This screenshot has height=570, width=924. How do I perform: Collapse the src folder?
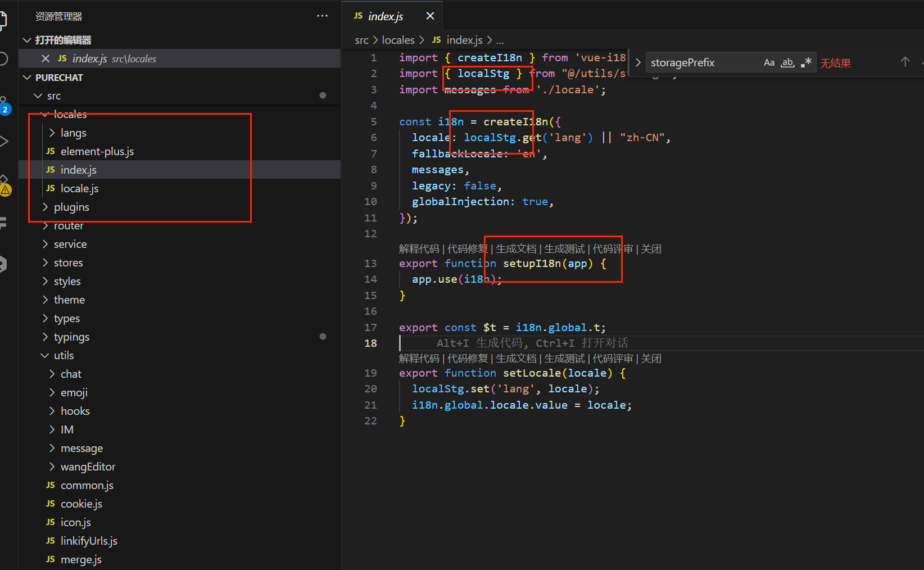point(38,96)
